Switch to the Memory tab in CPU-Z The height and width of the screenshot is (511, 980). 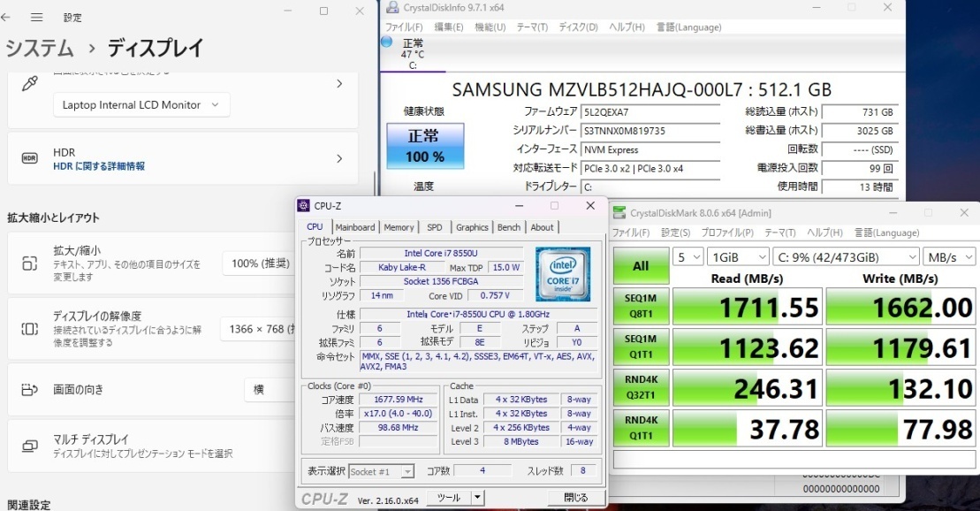[x=399, y=227]
